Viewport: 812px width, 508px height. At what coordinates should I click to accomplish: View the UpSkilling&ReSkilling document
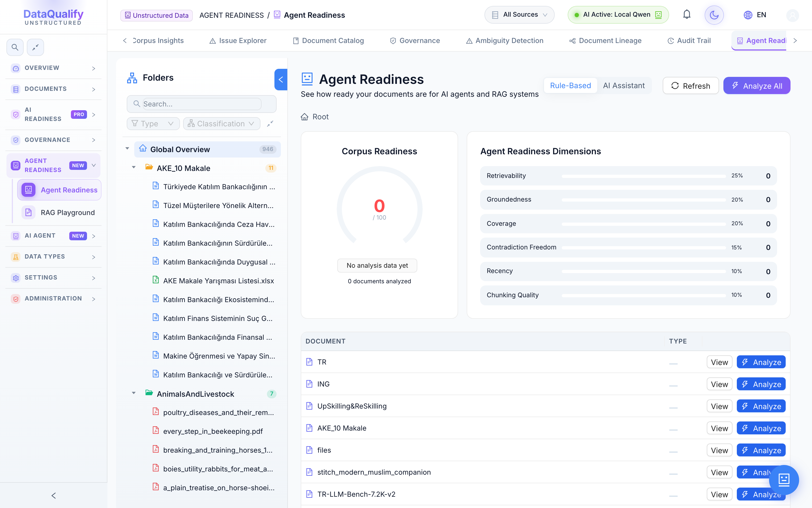click(719, 406)
